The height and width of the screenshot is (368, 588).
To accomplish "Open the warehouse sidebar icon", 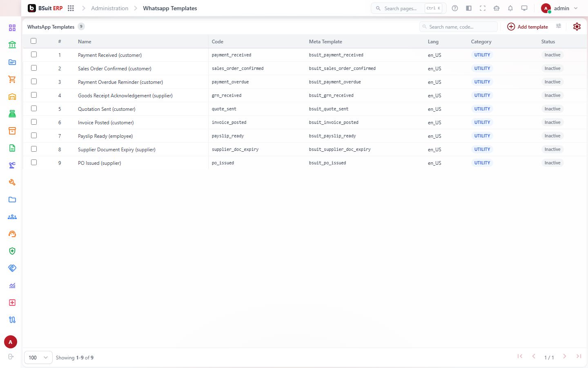I will tap(12, 96).
